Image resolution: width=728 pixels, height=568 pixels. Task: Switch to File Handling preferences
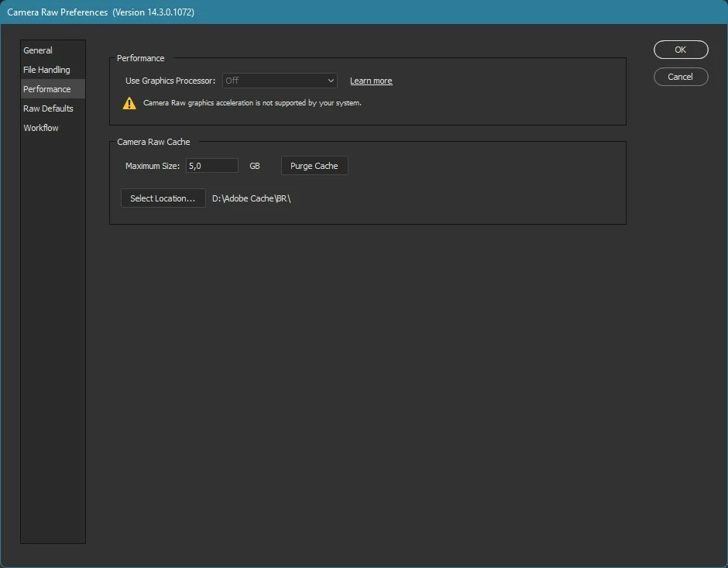click(x=53, y=70)
